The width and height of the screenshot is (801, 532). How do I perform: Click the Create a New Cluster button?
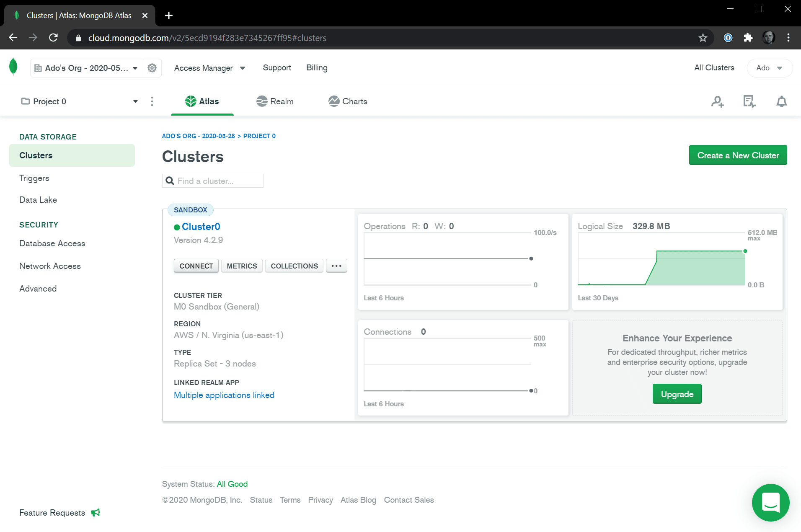click(738, 155)
